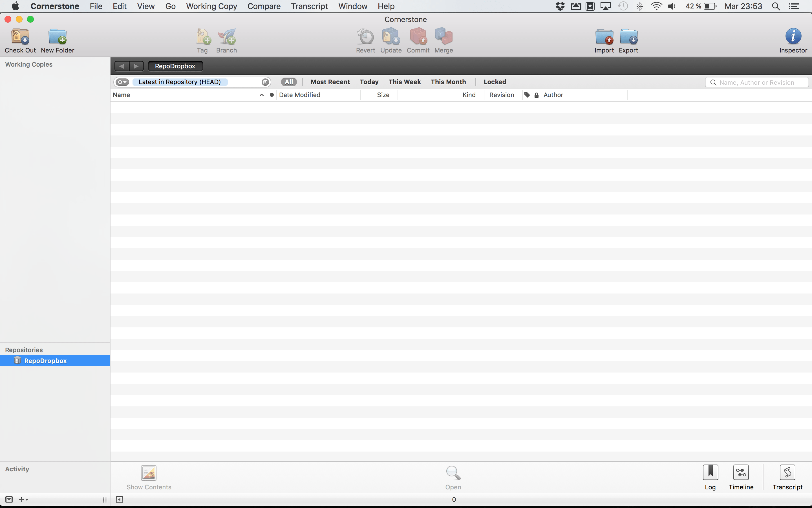Click the lock column header icon
The height and width of the screenshot is (508, 812).
tap(537, 95)
